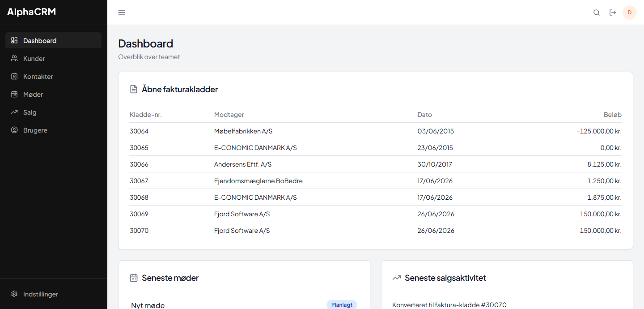
Task: Click the Dato column header
Action: click(424, 115)
